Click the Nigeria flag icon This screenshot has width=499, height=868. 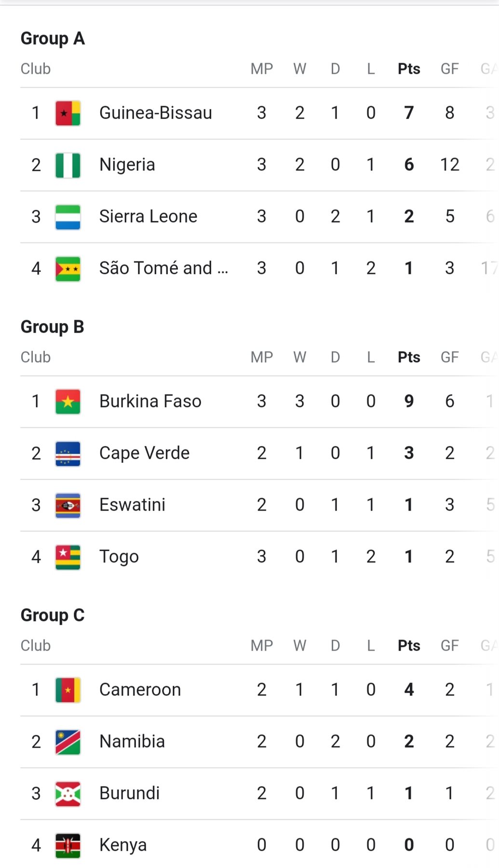[67, 165]
